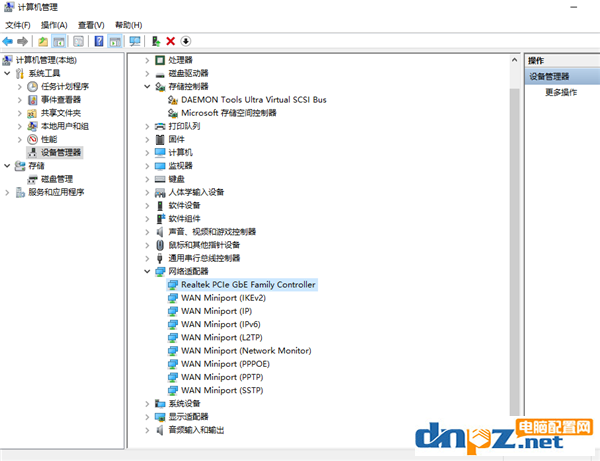Screen dimensions: 600x461
Task: Click 更多操作 in the actions pane
Action: (561, 92)
